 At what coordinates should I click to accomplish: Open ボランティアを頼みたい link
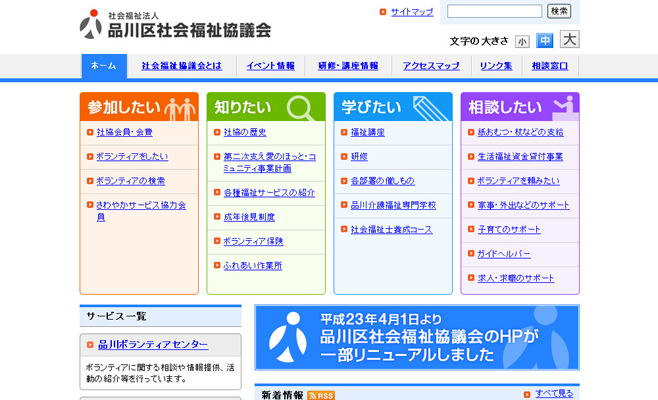point(519,181)
